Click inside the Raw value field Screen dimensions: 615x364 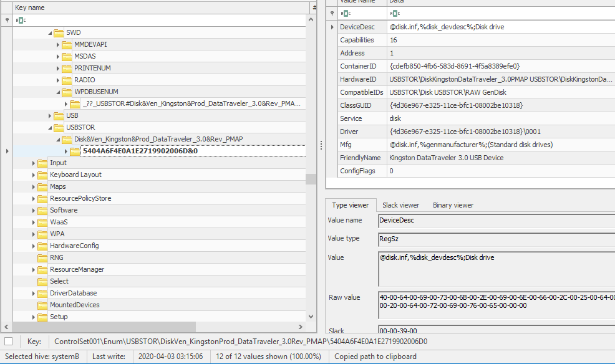(x=496, y=302)
